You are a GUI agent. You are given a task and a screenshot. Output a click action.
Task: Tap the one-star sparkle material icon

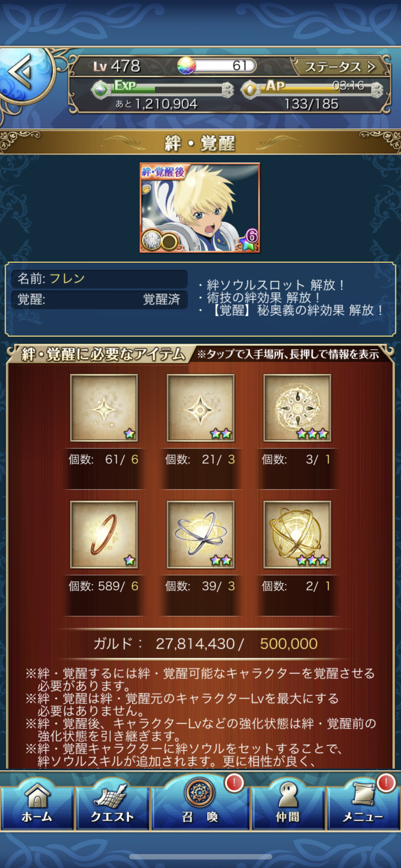(x=104, y=408)
